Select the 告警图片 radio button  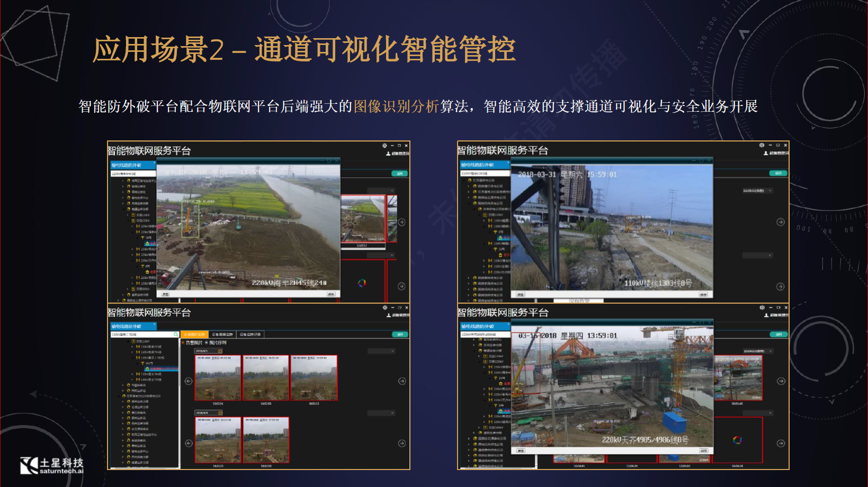pyautogui.click(x=183, y=342)
